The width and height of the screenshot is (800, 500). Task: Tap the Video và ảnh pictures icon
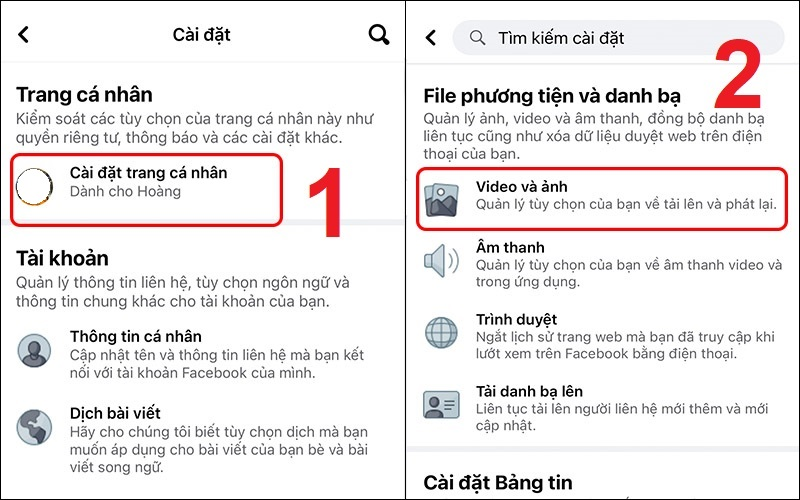(442, 200)
